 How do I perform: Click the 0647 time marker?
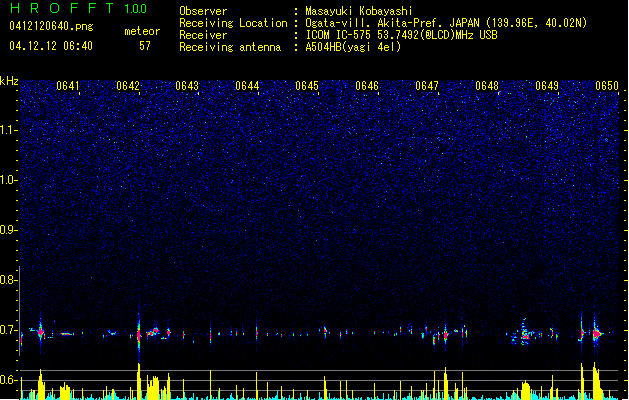427,86
